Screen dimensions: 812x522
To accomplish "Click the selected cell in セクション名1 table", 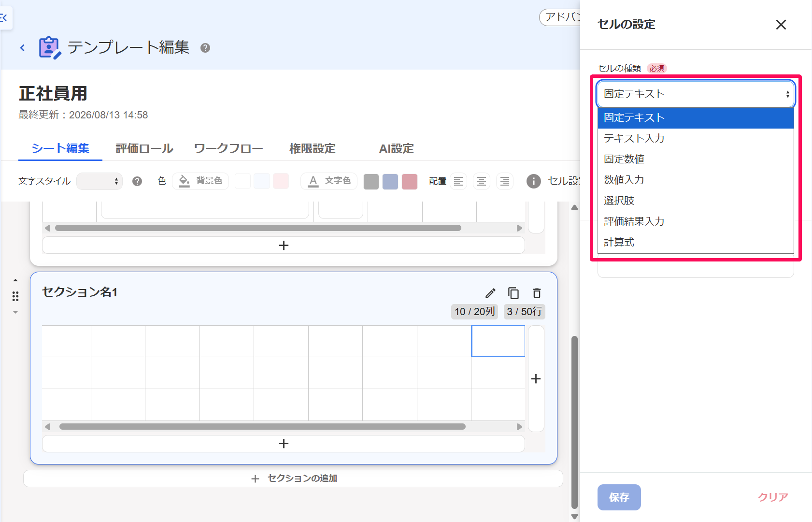I will (498, 341).
